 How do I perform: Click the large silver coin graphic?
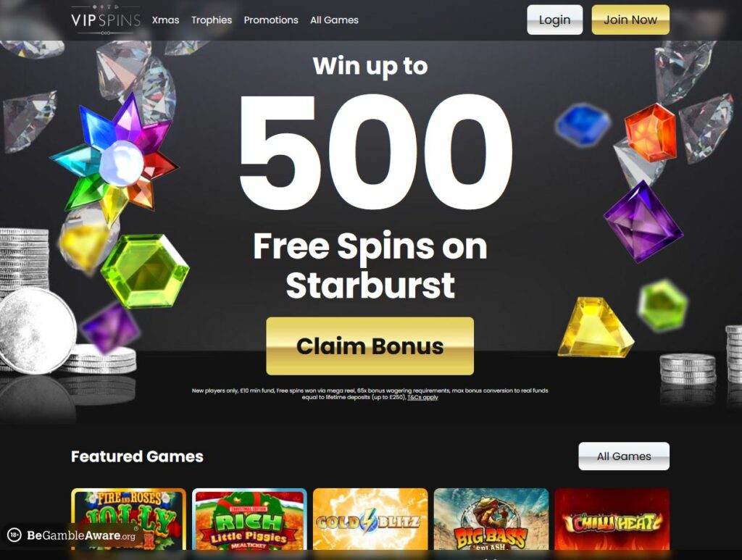[37, 332]
